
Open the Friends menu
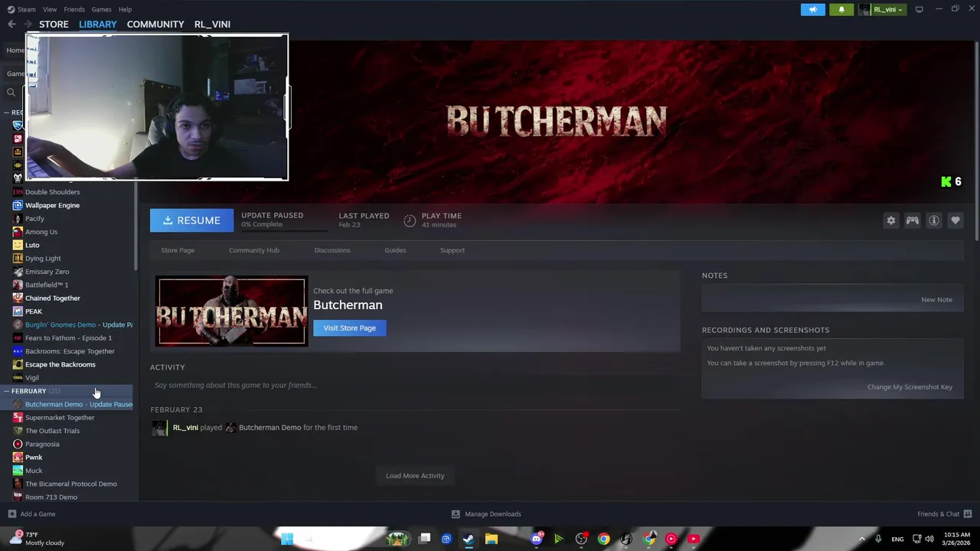point(74,9)
